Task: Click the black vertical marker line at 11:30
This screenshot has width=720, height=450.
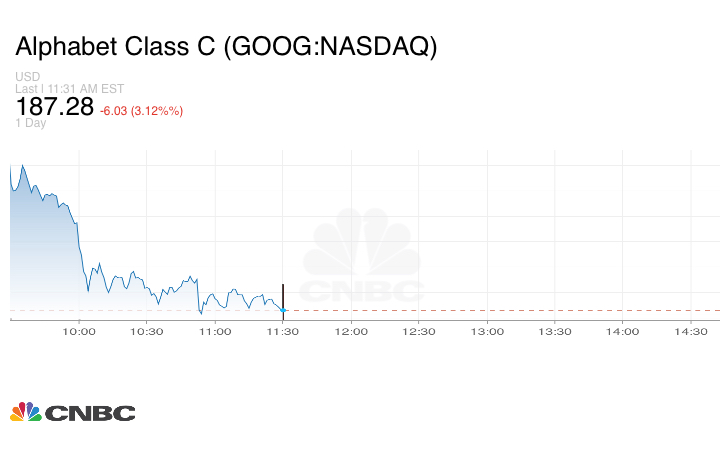Action: [283, 296]
